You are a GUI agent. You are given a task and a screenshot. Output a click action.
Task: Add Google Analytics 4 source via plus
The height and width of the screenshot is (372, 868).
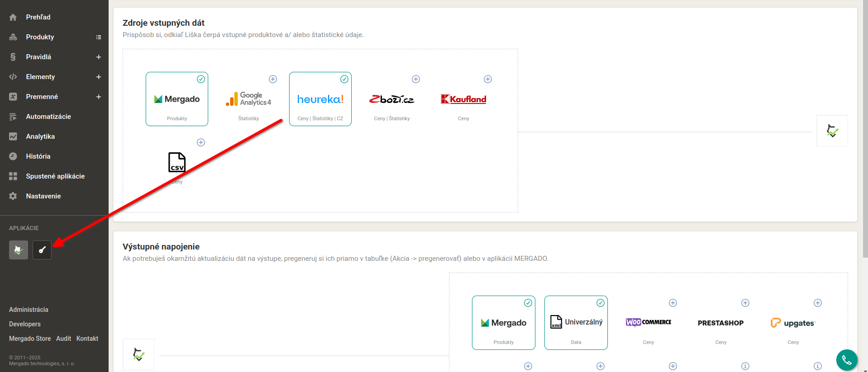coord(273,79)
